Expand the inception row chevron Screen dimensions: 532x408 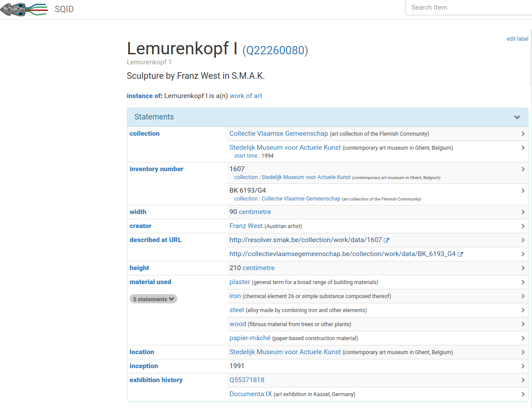(x=523, y=366)
